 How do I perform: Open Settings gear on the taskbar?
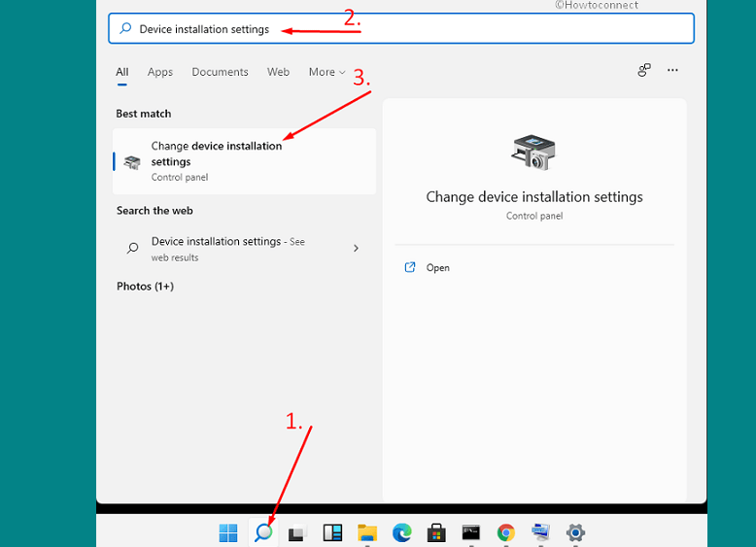[x=575, y=533]
